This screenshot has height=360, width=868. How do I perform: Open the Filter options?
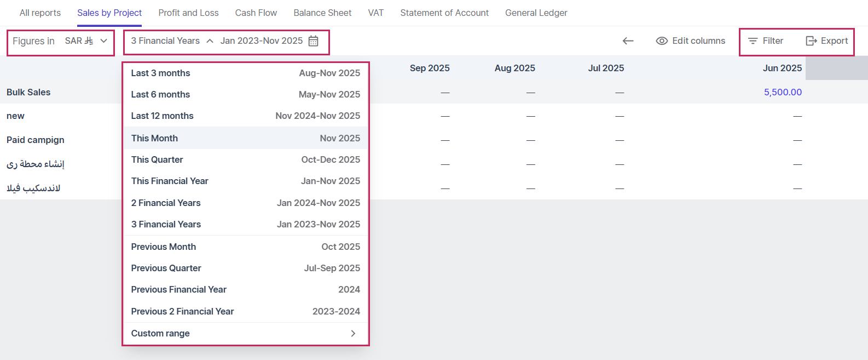click(766, 41)
